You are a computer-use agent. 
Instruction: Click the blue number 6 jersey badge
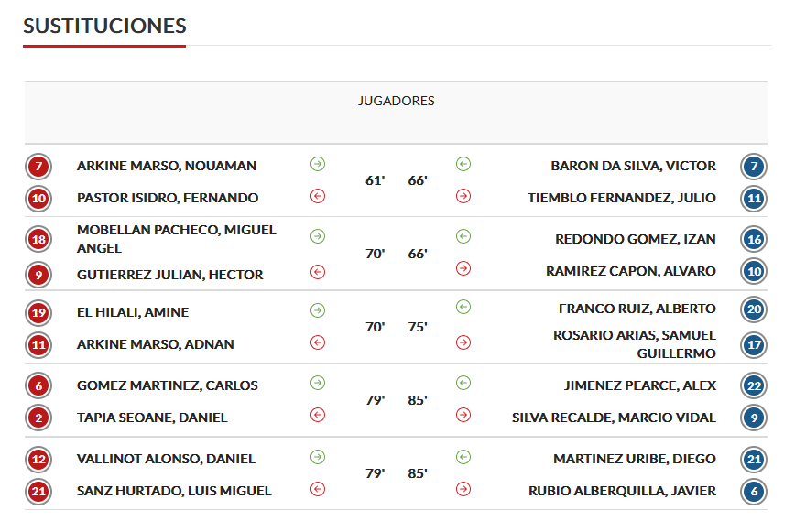tap(754, 491)
